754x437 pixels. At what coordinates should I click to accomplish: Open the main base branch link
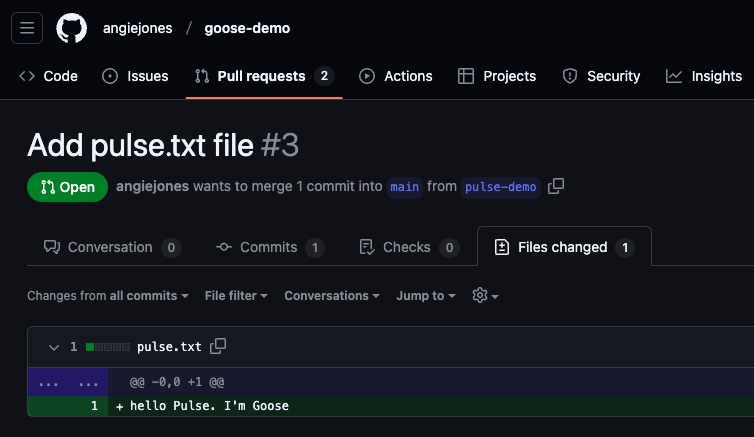pos(404,187)
